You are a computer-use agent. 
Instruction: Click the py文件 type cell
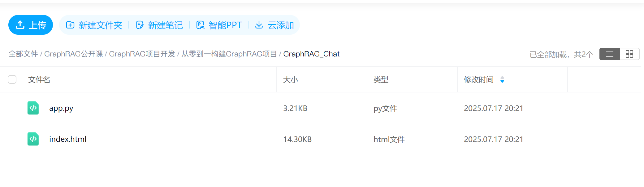(x=385, y=109)
